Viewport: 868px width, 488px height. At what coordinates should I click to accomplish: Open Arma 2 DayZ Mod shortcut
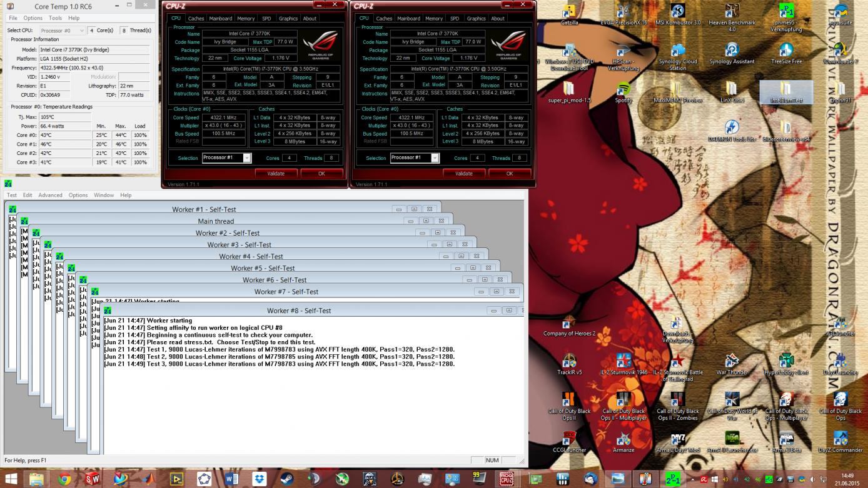pos(678,442)
